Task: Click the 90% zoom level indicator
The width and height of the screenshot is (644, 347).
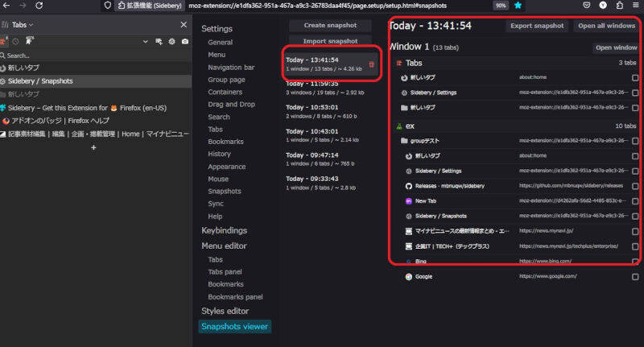Action: click(500, 6)
